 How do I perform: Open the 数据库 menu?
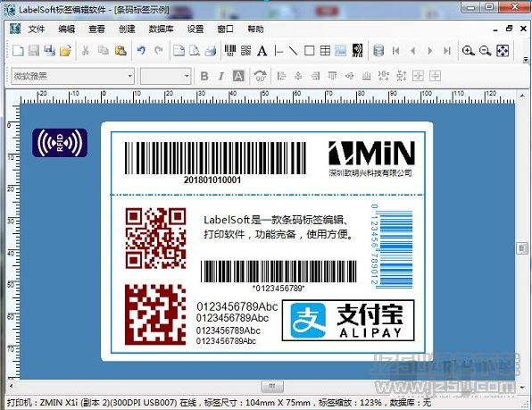[x=162, y=29]
